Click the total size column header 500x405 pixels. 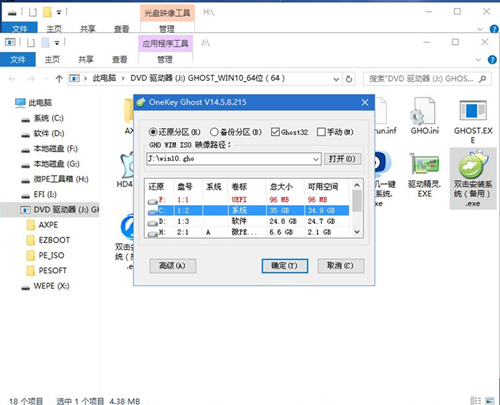(x=282, y=187)
